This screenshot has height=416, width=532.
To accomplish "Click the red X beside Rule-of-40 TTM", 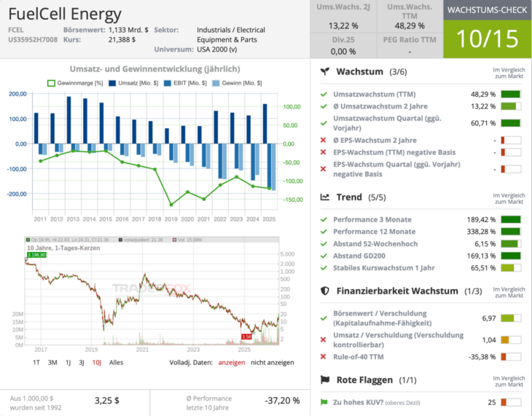I will coord(324,356).
